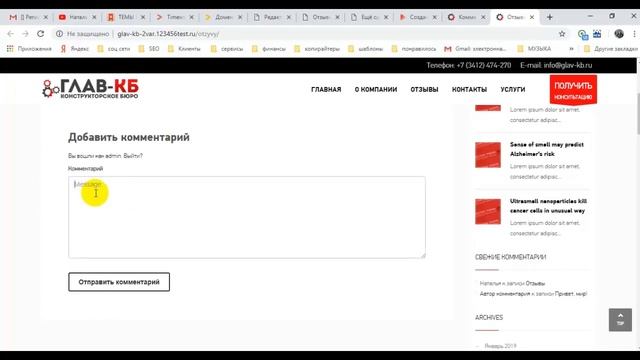This screenshot has width=640, height=360.
Task: Close the active Отзывы tab
Action: click(x=532, y=17)
